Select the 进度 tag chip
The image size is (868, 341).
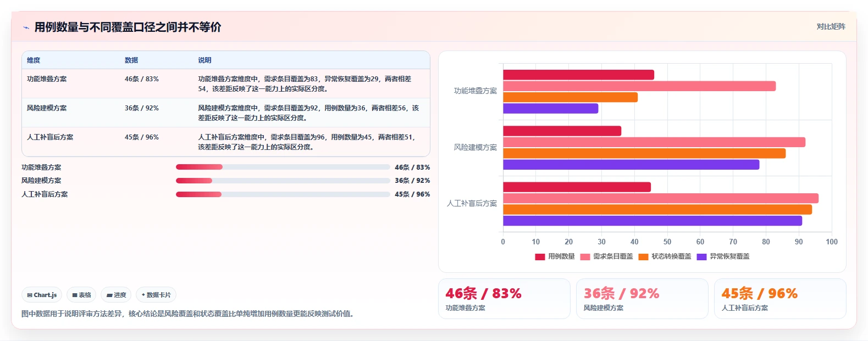tap(116, 295)
